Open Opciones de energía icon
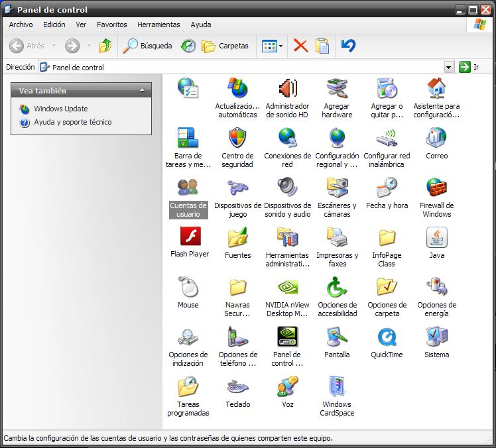The height and width of the screenshot is (448, 496). [436, 287]
